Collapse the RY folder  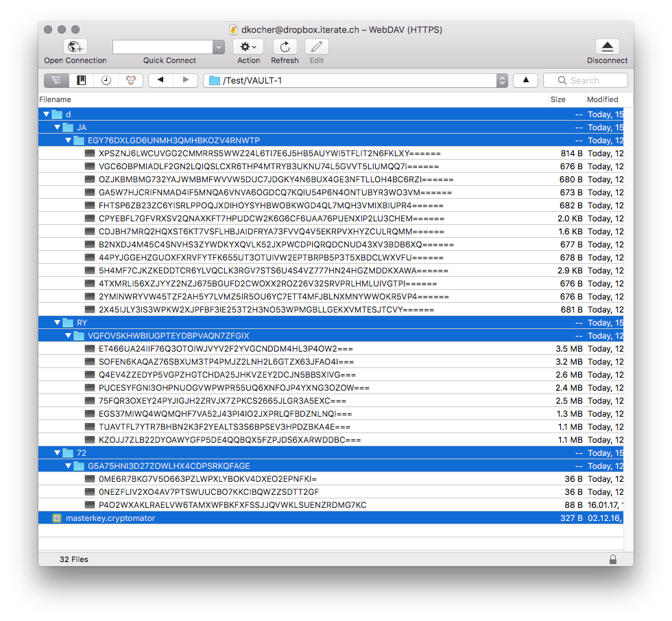click(x=58, y=322)
